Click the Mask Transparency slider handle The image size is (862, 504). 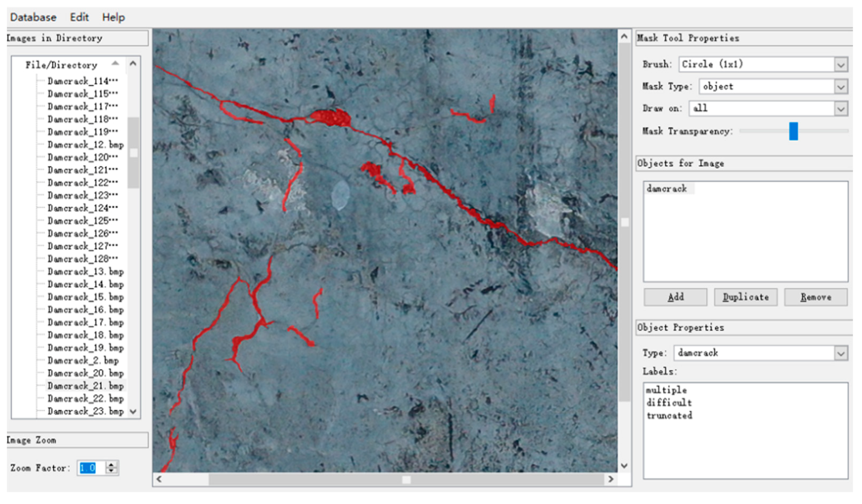tap(793, 131)
